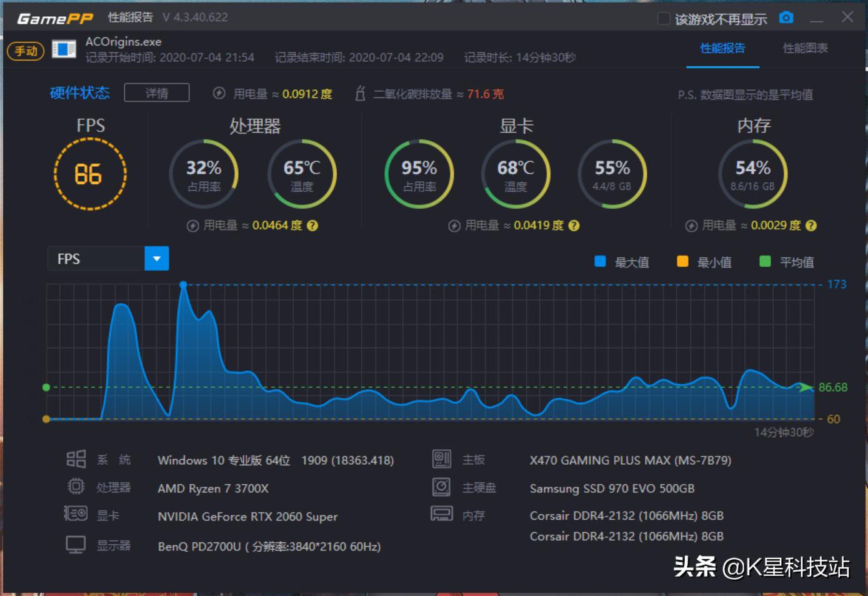Click the graphics card icon beside 显卡

pos(76,514)
